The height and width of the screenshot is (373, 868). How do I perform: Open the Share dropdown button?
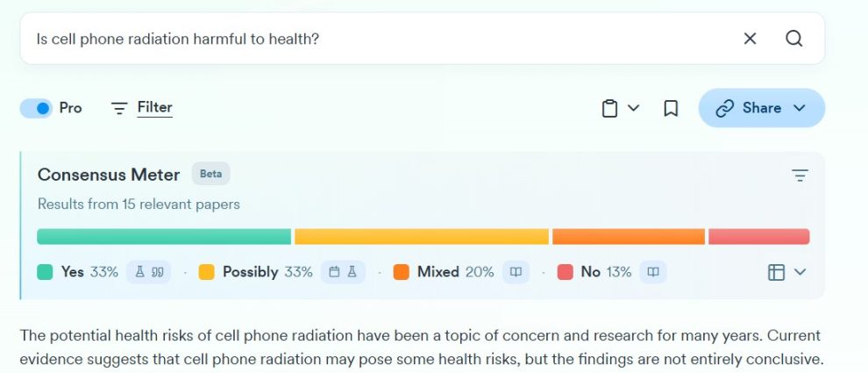[761, 108]
